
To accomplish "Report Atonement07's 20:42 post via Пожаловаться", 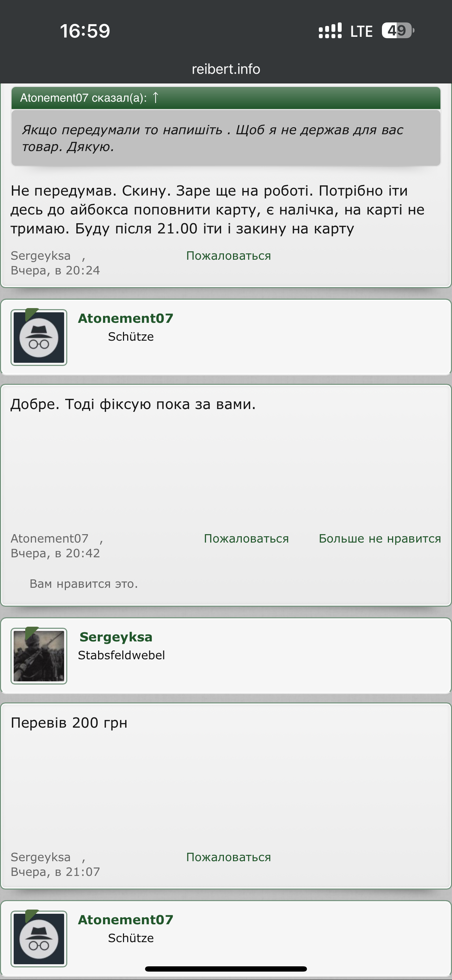I will click(x=246, y=538).
